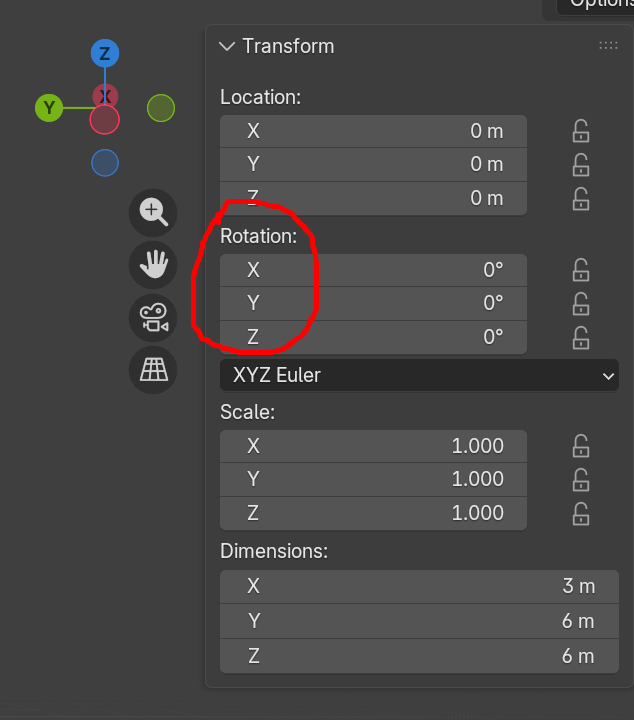Toggle the camera view icon
This screenshot has width=634, height=720.
(153, 318)
